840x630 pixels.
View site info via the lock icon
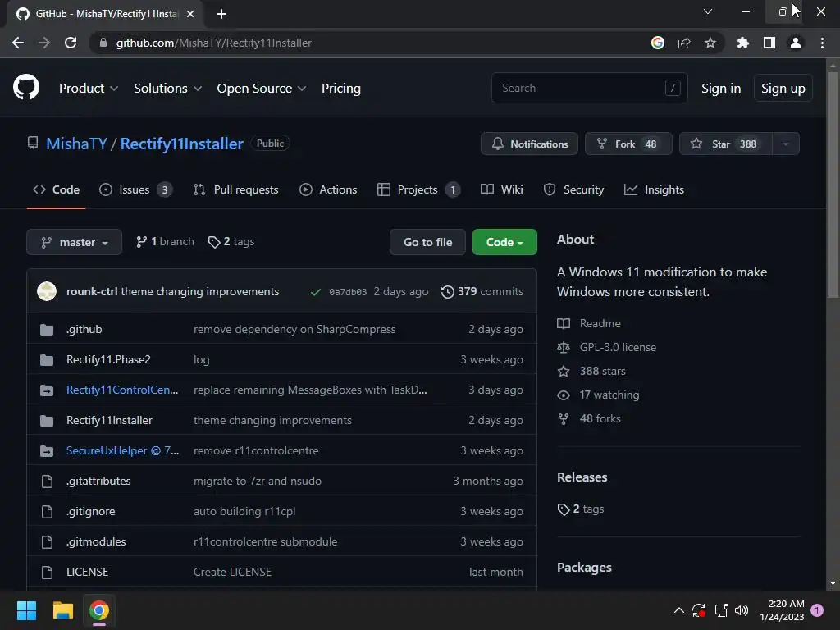pos(103,43)
